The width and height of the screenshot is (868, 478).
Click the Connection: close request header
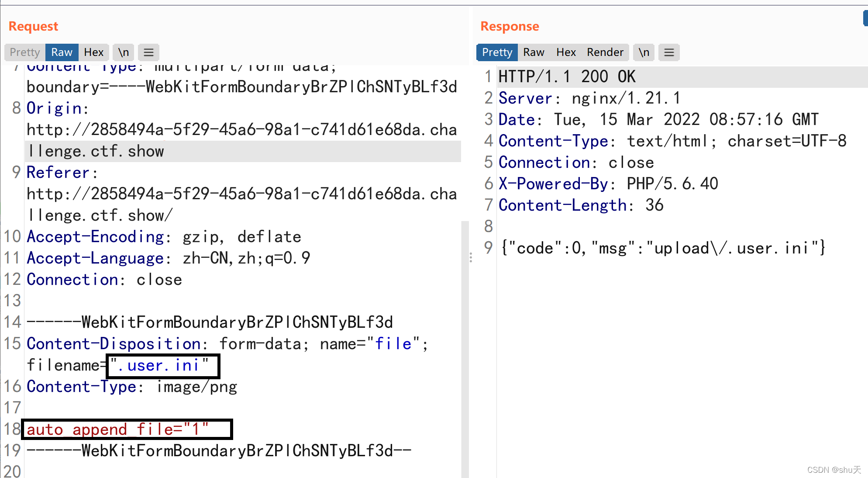pyautogui.click(x=104, y=280)
